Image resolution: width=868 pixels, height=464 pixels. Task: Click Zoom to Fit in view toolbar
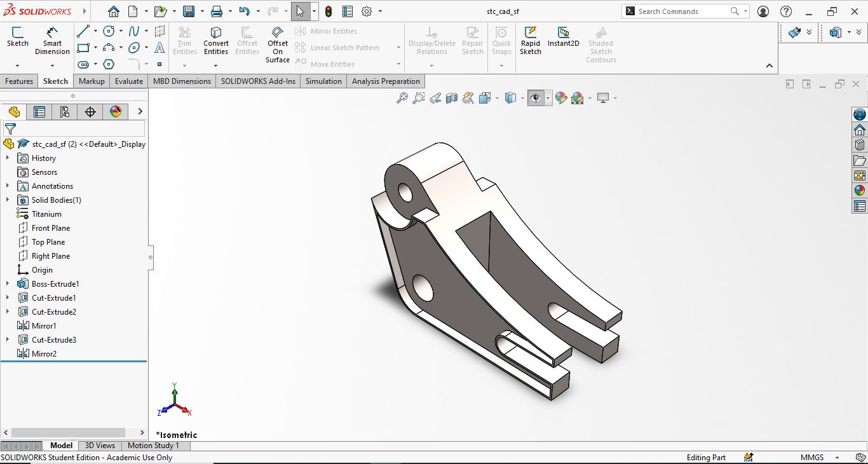(402, 98)
